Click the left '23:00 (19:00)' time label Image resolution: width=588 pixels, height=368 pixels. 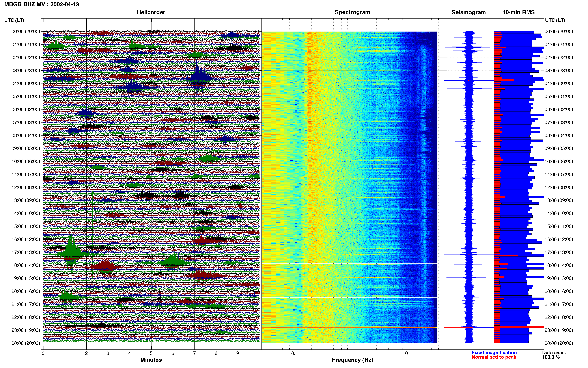pyautogui.click(x=26, y=330)
